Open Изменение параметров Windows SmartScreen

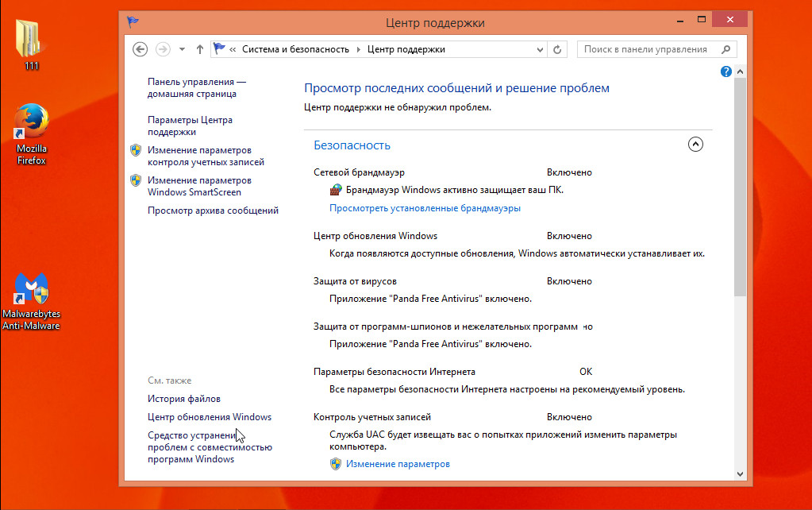point(199,186)
